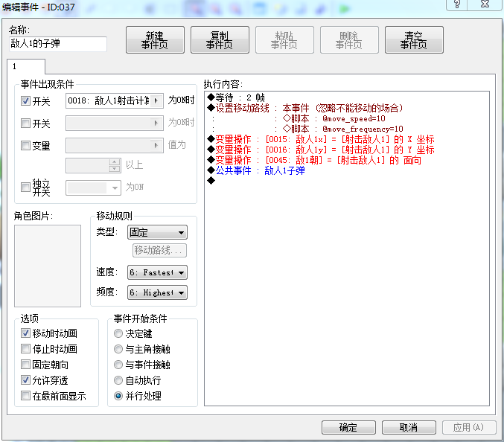Click the event name field 敌人1的子弹
The width and height of the screenshot is (504, 442).
58,44
